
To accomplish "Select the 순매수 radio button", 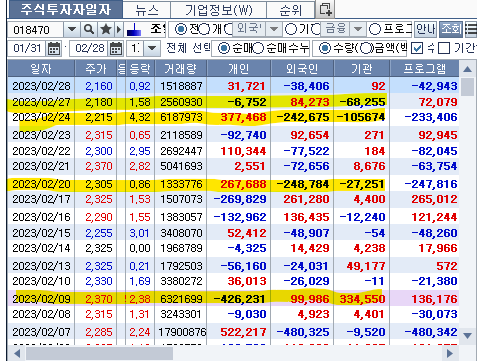I will (x=224, y=49).
